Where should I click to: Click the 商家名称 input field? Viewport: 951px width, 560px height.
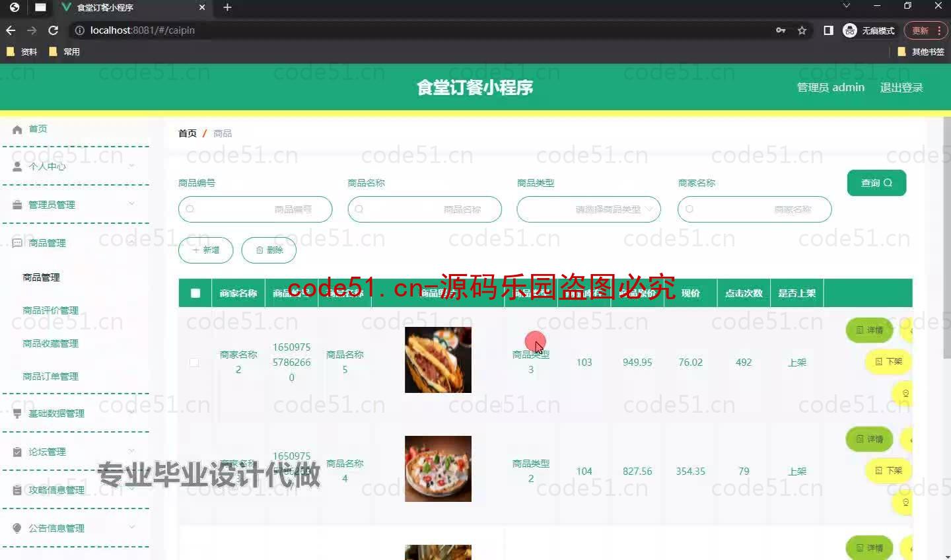coord(754,209)
